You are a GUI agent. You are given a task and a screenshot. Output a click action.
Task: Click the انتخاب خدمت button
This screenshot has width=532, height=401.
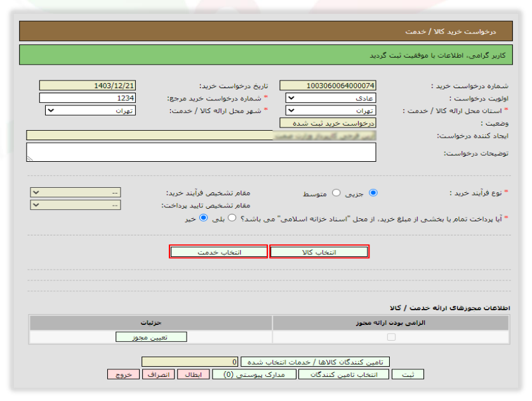[x=219, y=252]
